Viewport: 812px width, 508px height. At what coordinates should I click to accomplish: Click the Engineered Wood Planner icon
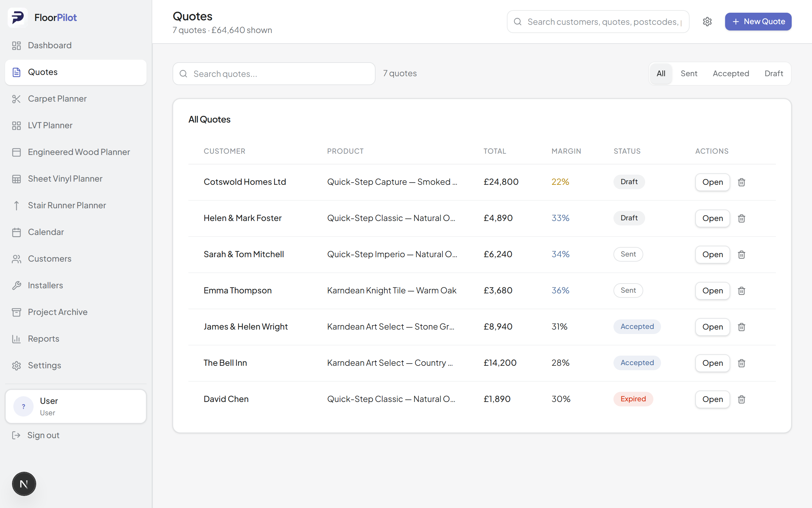(x=16, y=152)
